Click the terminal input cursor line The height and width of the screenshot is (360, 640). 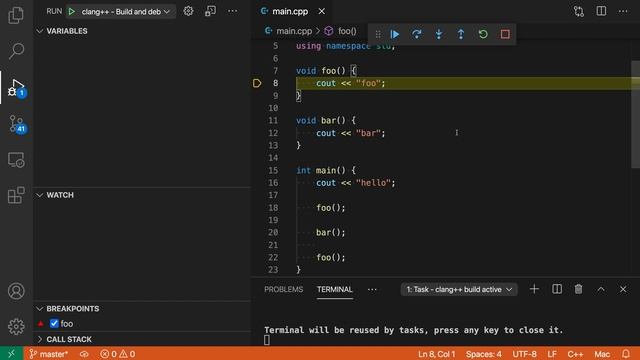click(267, 340)
